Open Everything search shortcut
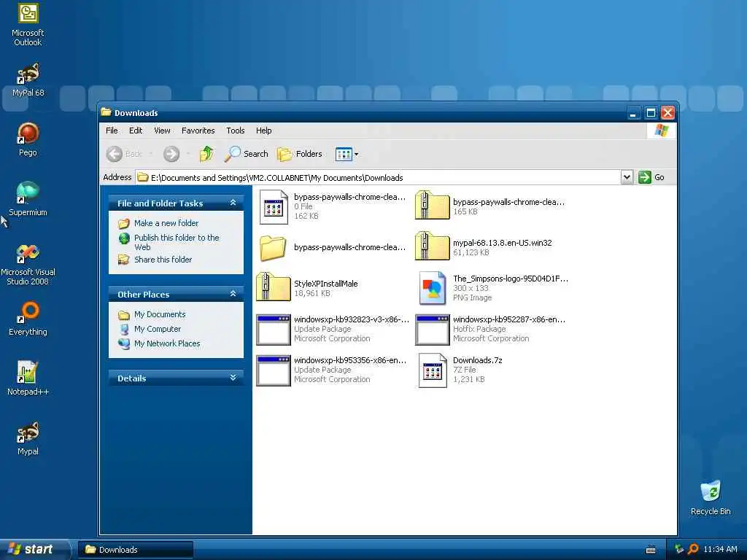 pyautogui.click(x=28, y=319)
